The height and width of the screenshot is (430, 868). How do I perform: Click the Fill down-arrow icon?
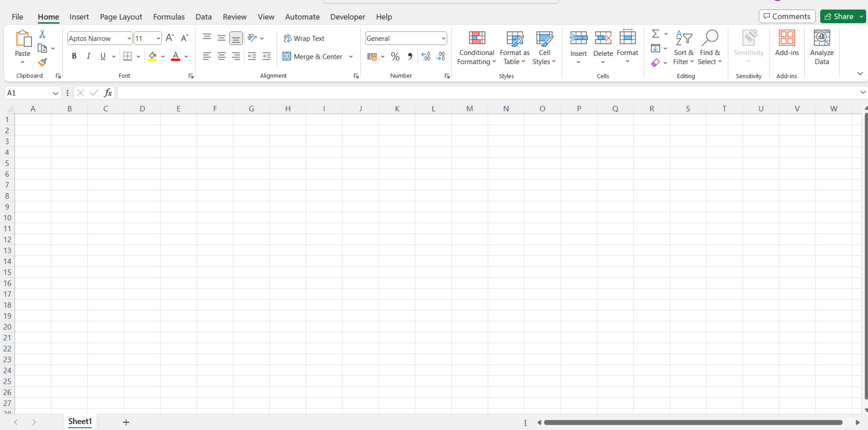(655, 48)
